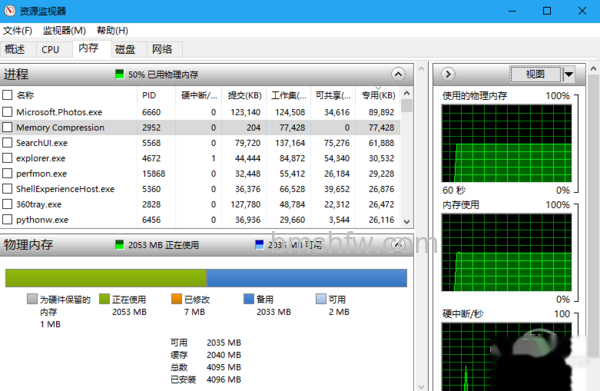Check the SearchUI.exe checkbox
The height and width of the screenshot is (391, 600).
[7, 143]
